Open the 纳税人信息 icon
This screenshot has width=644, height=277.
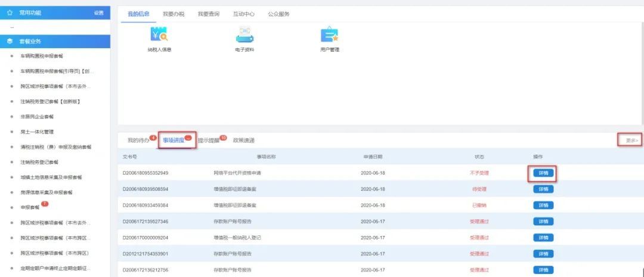(x=159, y=35)
